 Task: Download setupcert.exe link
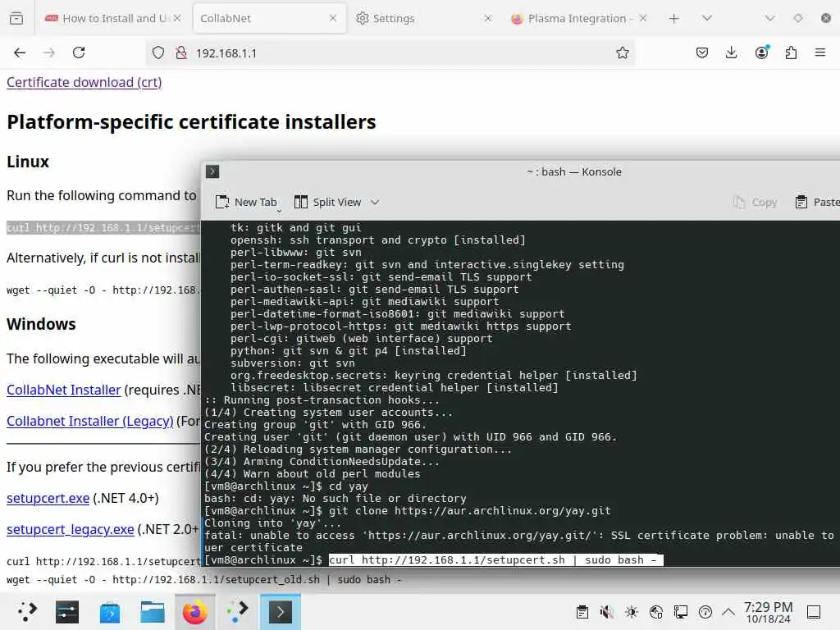tap(48, 498)
